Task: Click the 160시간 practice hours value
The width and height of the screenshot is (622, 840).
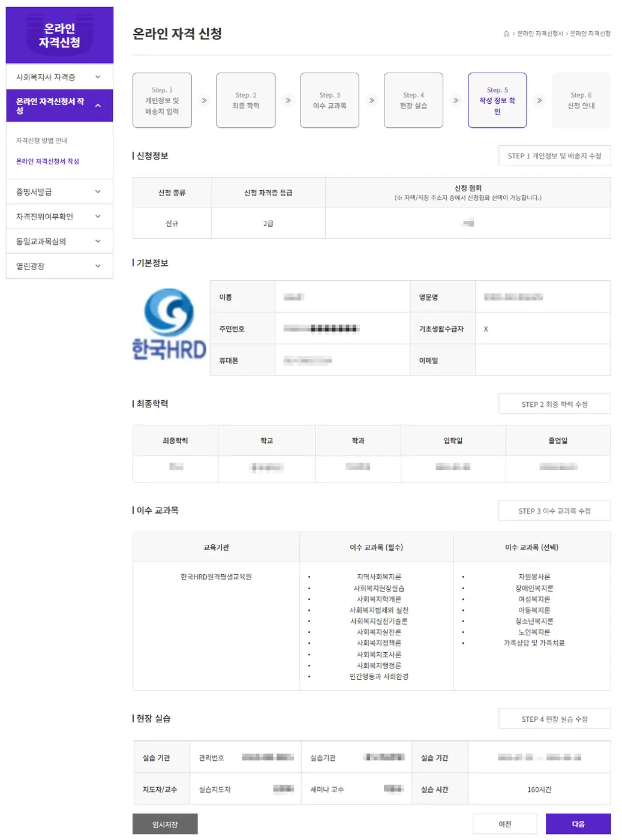Action: pos(539,790)
